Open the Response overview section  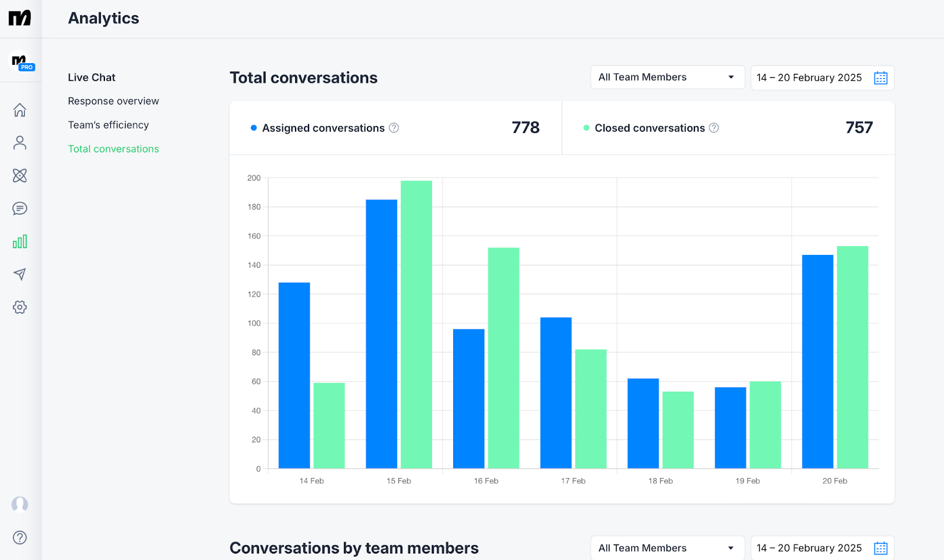click(113, 101)
